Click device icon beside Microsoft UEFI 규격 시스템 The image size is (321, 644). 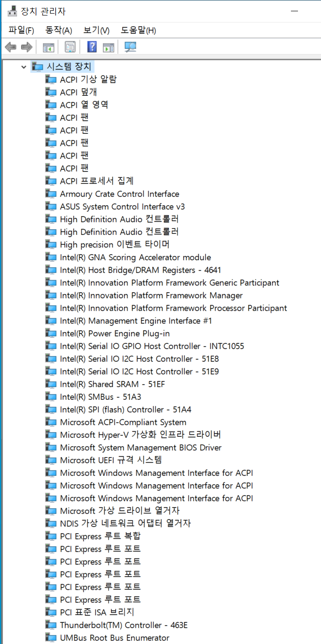tap(51, 460)
